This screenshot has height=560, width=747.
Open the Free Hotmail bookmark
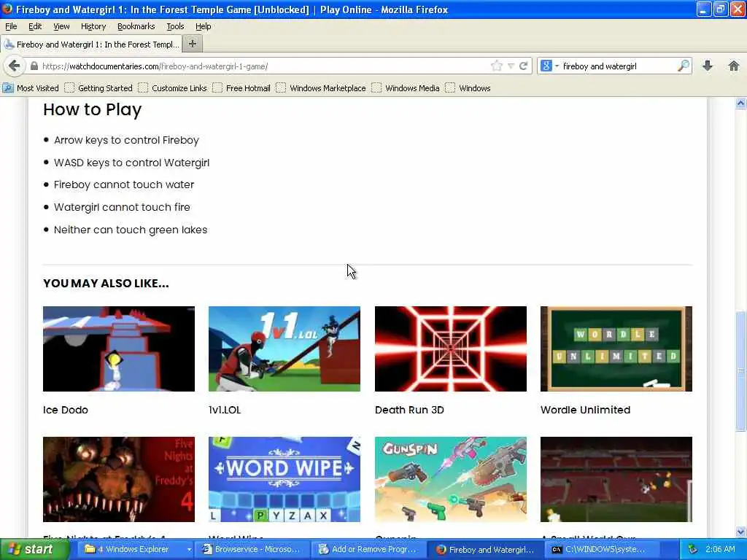241,88
